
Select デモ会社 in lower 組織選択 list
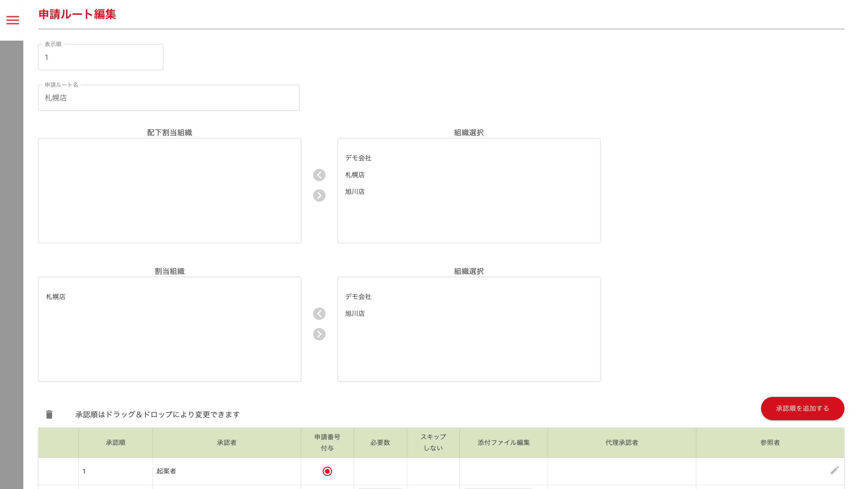(358, 296)
